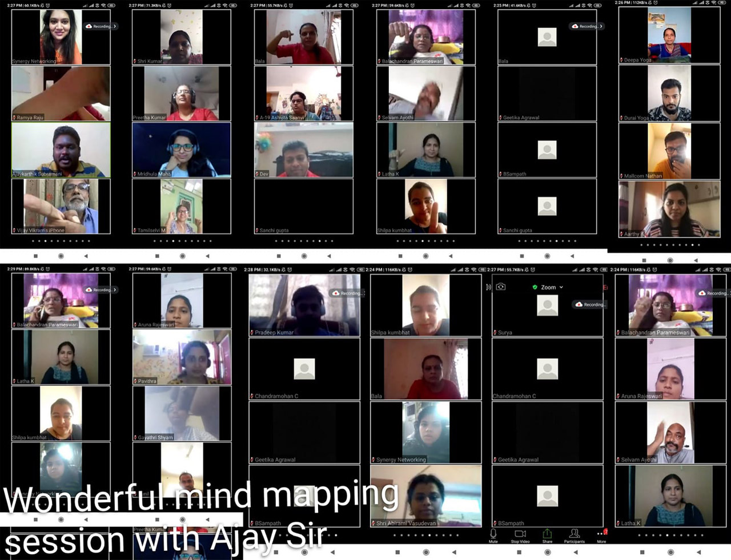
Task: Toggle the speaker audio icon beside the camera
Action: tap(488, 287)
